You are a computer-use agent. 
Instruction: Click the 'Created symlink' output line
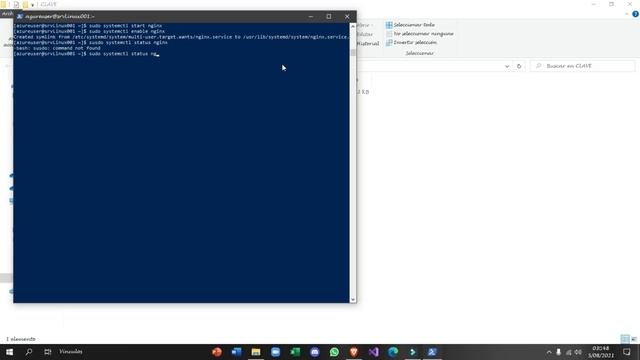point(181,37)
